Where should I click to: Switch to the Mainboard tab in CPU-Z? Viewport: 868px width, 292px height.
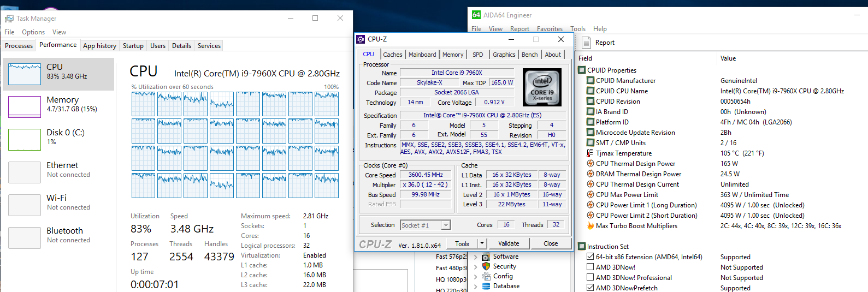coord(422,55)
